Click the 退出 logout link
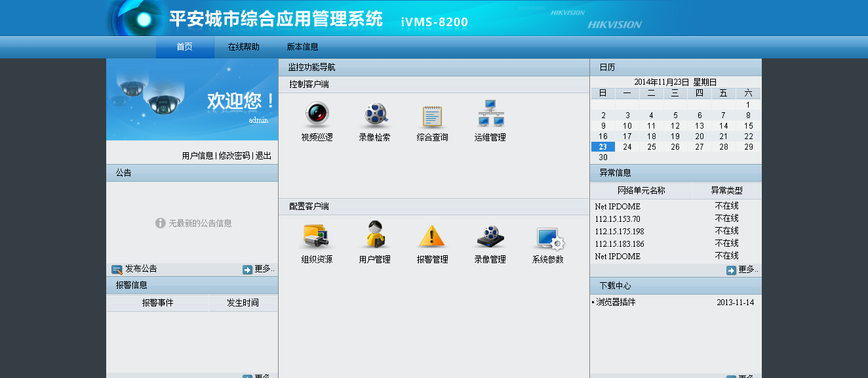 [x=264, y=156]
